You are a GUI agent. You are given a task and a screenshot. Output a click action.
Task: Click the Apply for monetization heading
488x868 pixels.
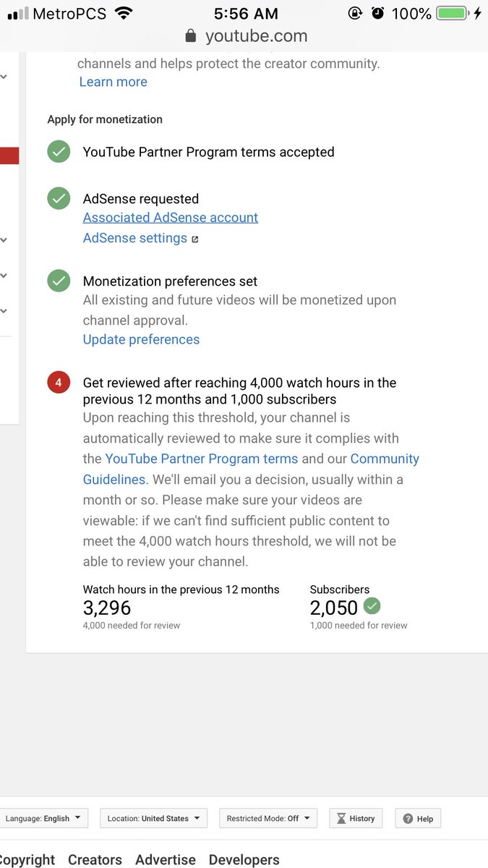pos(105,119)
